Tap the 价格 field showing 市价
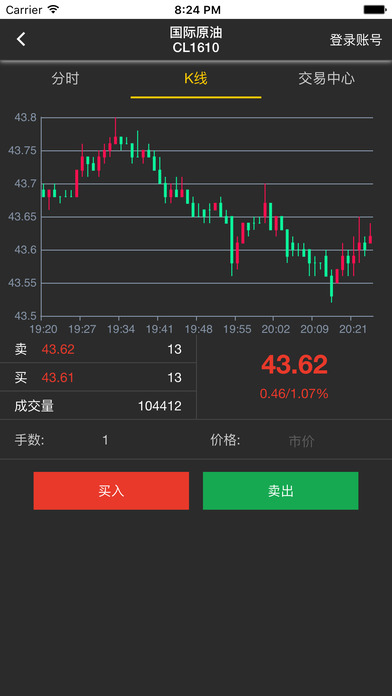 (x=301, y=441)
